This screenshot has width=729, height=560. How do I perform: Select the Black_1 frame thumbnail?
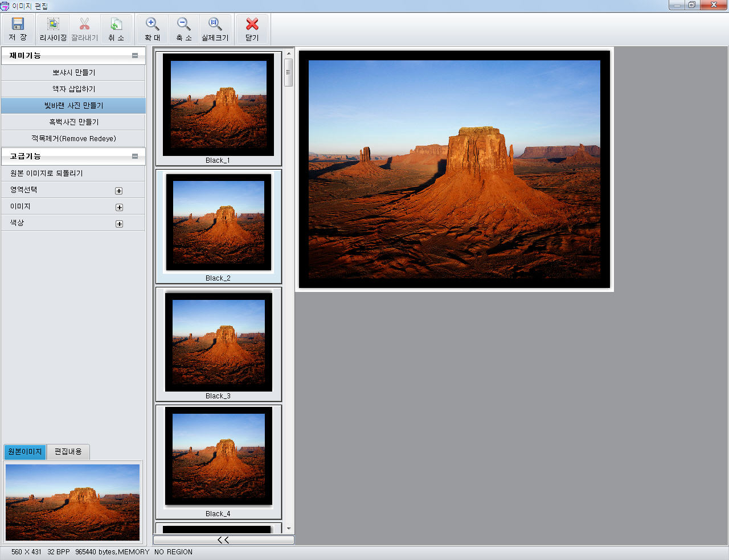219,109
